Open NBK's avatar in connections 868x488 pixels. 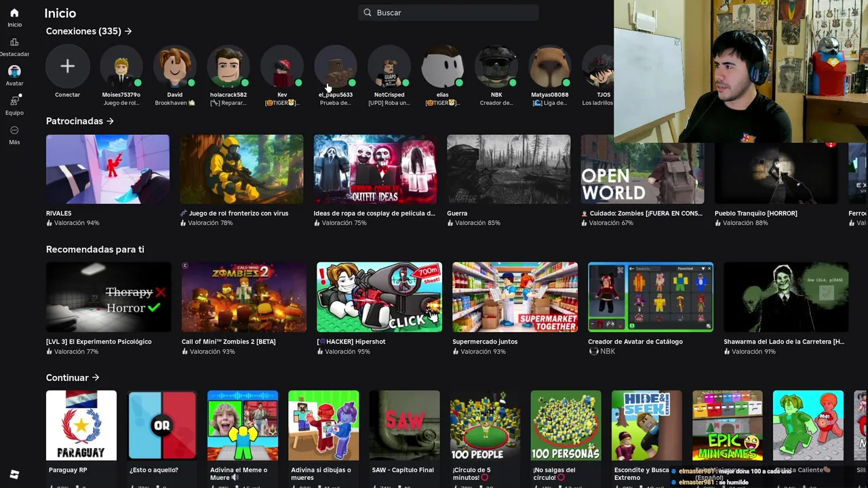pos(496,66)
